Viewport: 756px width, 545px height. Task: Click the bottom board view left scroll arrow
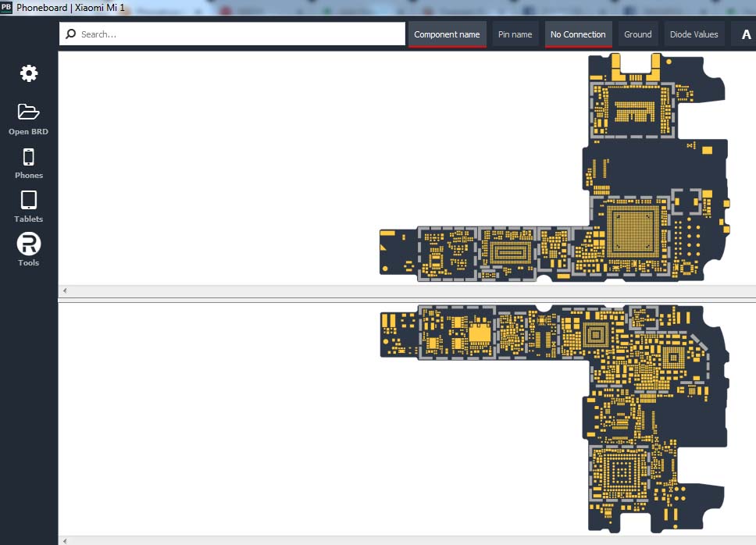(x=65, y=540)
